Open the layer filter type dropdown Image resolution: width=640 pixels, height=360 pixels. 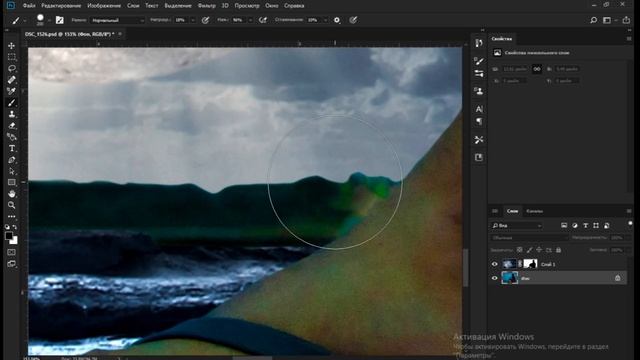click(517, 225)
